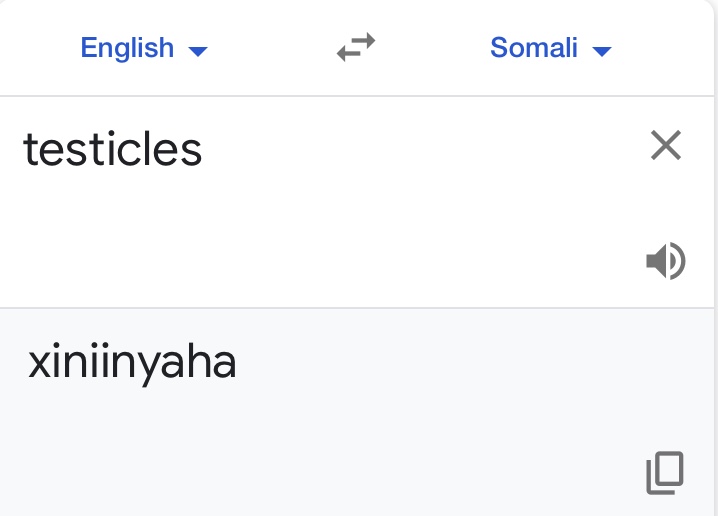Viewport: 718px width, 516px height.
Task: Click the source word "testicles"
Action: 112,150
